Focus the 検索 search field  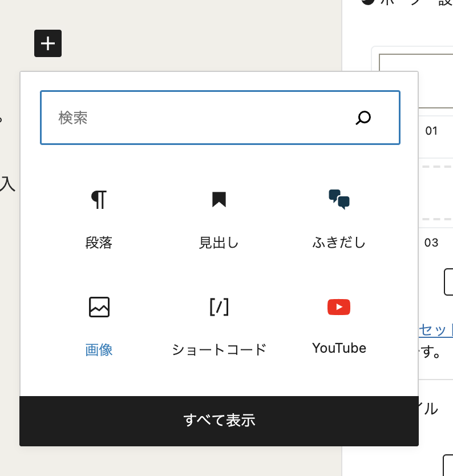(220, 118)
